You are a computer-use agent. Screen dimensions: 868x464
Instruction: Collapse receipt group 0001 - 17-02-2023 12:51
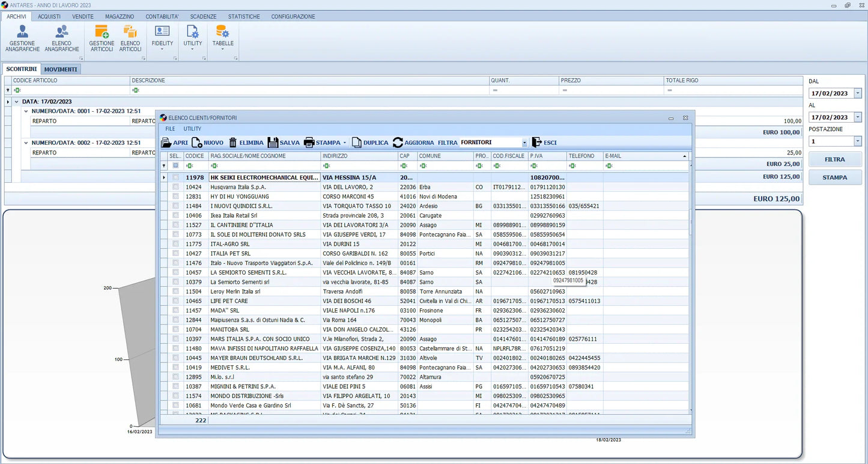click(26, 111)
